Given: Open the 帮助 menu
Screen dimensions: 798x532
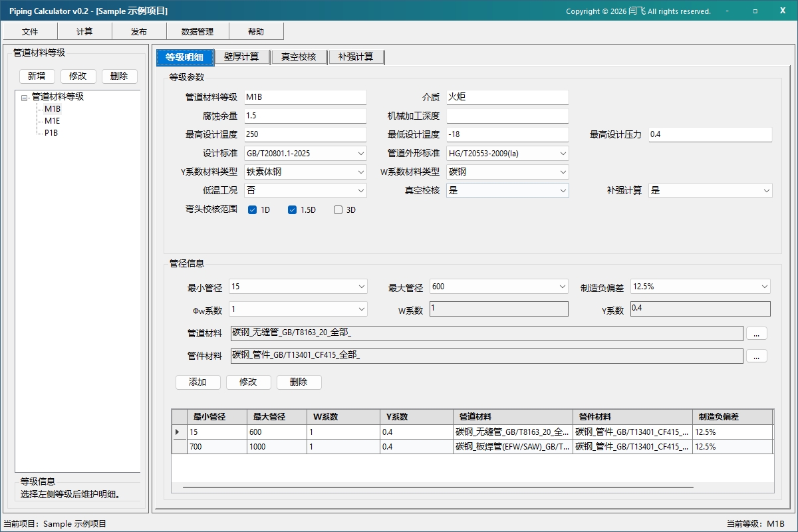Looking at the screenshot, I should coord(256,31).
